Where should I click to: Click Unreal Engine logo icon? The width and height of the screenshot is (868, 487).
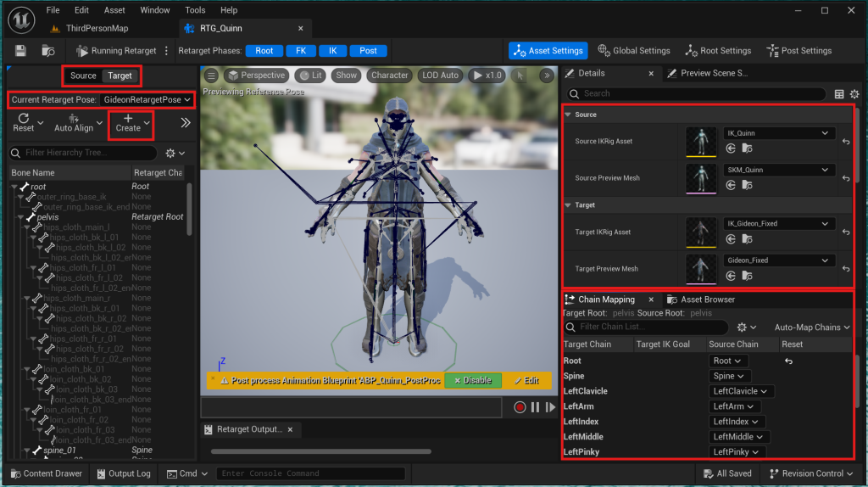click(x=21, y=20)
